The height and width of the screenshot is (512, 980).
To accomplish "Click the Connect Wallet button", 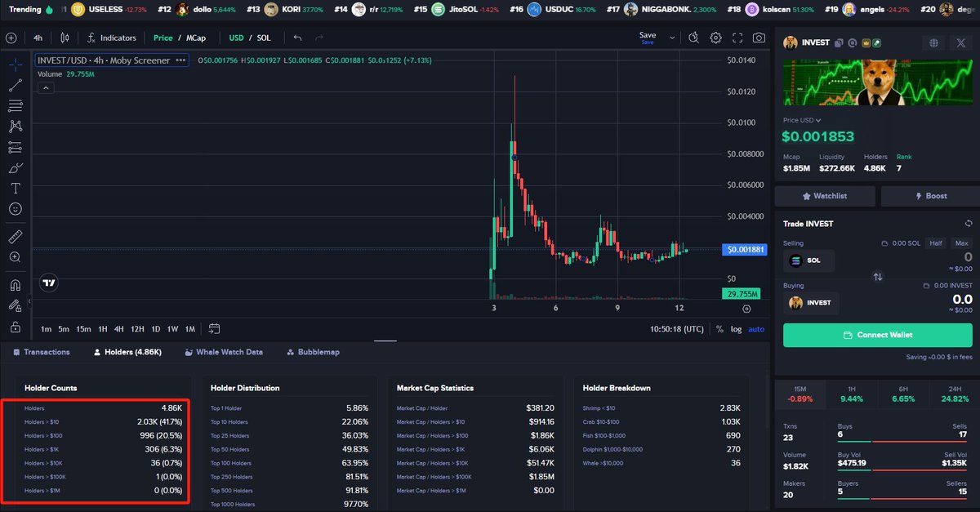I will click(878, 335).
